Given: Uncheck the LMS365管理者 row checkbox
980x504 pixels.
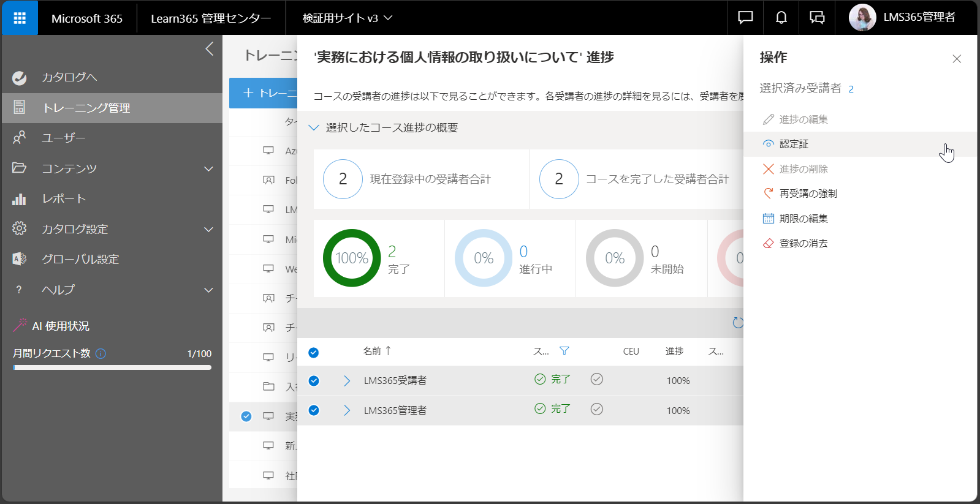Looking at the screenshot, I should click(x=314, y=410).
